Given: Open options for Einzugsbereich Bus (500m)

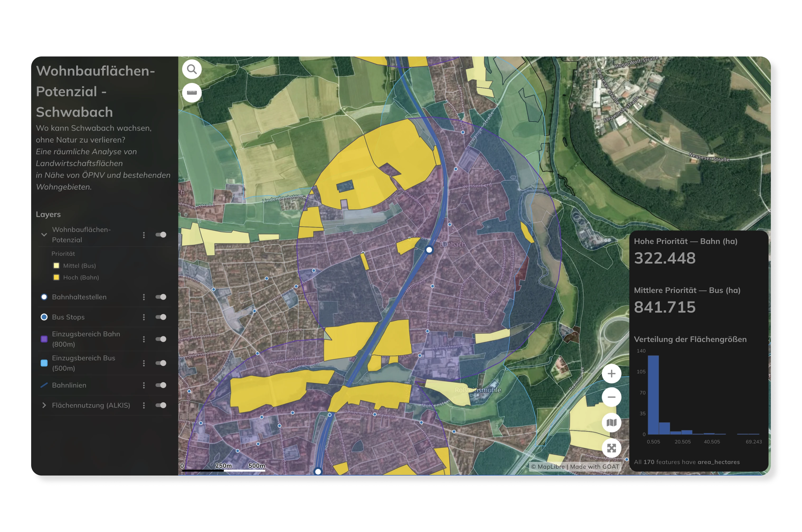Looking at the screenshot, I should [x=144, y=363].
